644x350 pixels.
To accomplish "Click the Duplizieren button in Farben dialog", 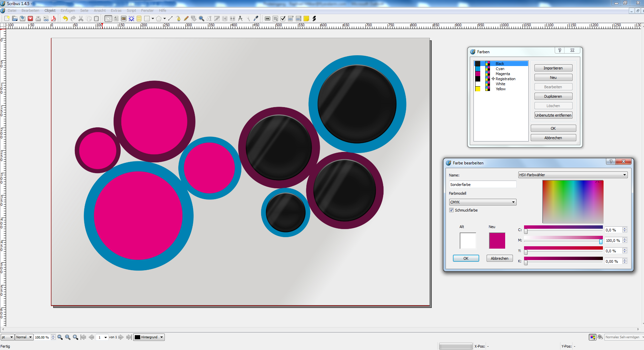I will 553,96.
